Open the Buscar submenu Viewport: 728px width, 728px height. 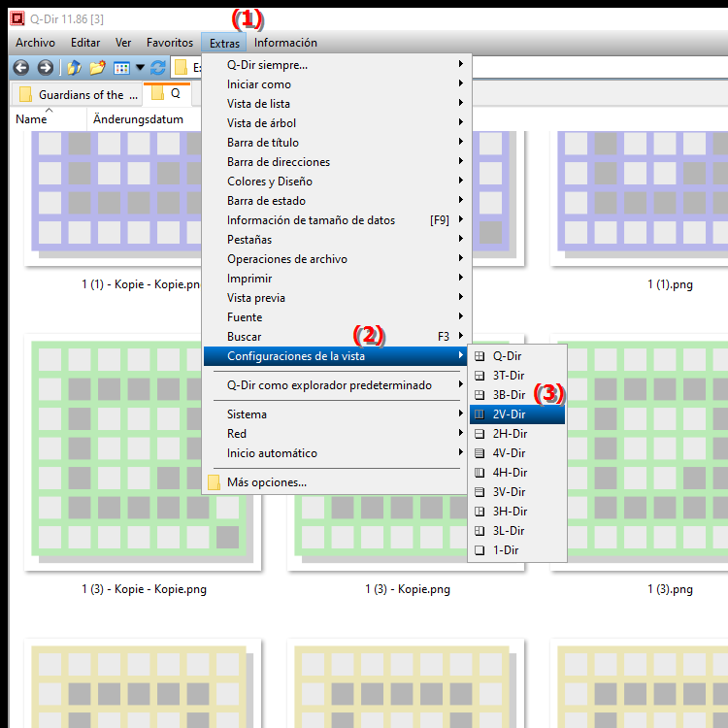(x=335, y=337)
